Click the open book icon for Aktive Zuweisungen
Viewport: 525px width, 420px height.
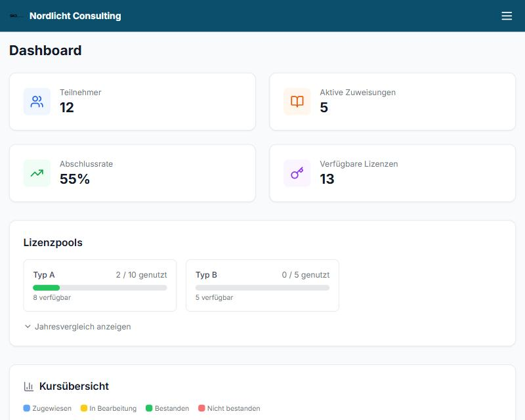[297, 102]
